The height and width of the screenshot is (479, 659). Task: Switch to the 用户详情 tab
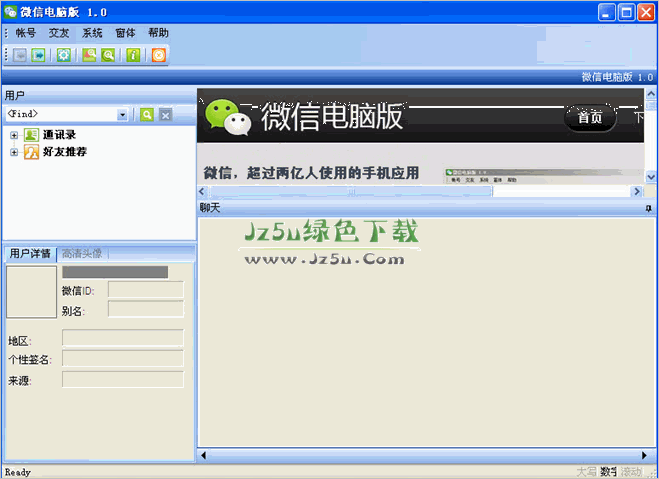point(30,253)
